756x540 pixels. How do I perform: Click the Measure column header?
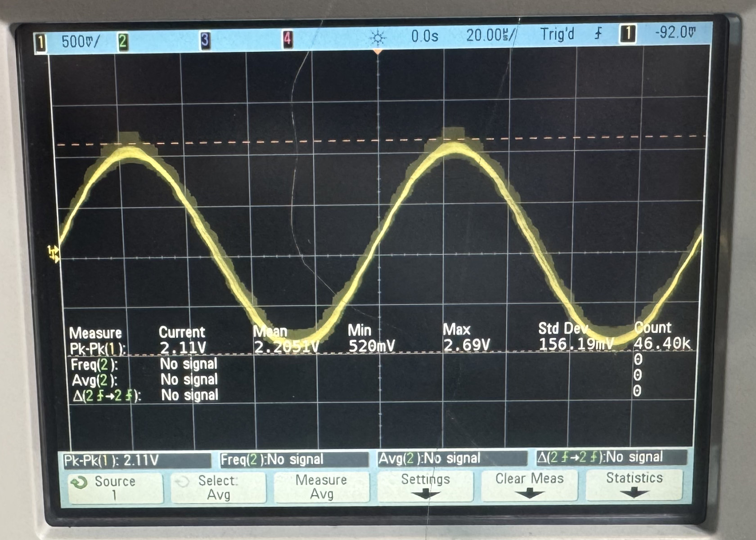click(x=95, y=333)
